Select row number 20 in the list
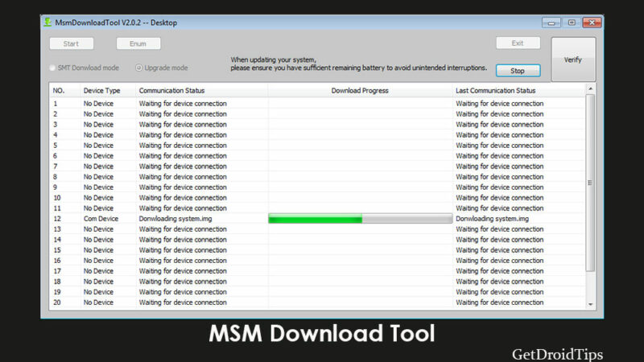Screen dimensions: 644x362 (57, 302)
